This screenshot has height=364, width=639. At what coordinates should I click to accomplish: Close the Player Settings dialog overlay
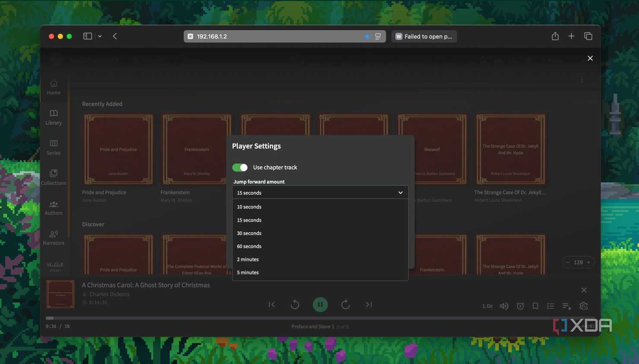[x=590, y=58]
